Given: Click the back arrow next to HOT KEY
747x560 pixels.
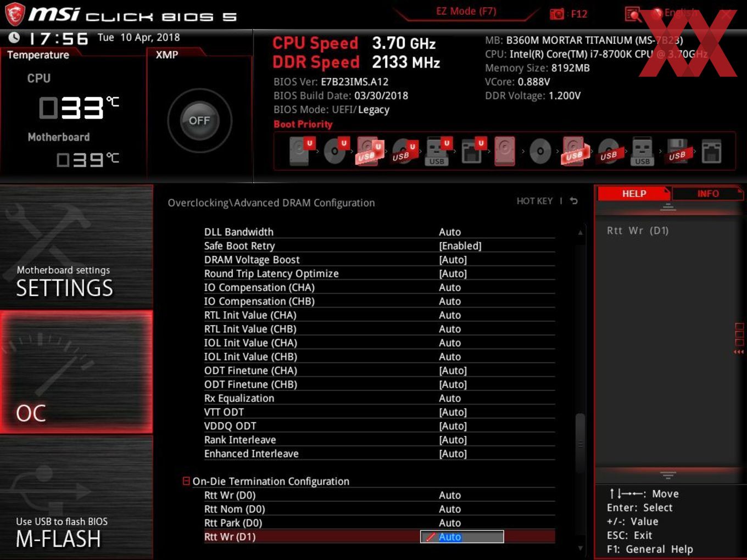Looking at the screenshot, I should pyautogui.click(x=573, y=201).
